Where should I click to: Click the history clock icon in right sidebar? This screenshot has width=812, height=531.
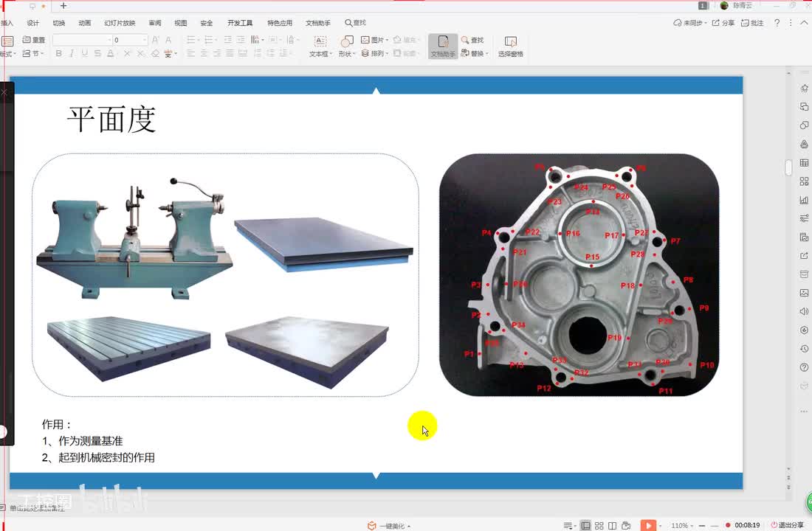(804, 349)
